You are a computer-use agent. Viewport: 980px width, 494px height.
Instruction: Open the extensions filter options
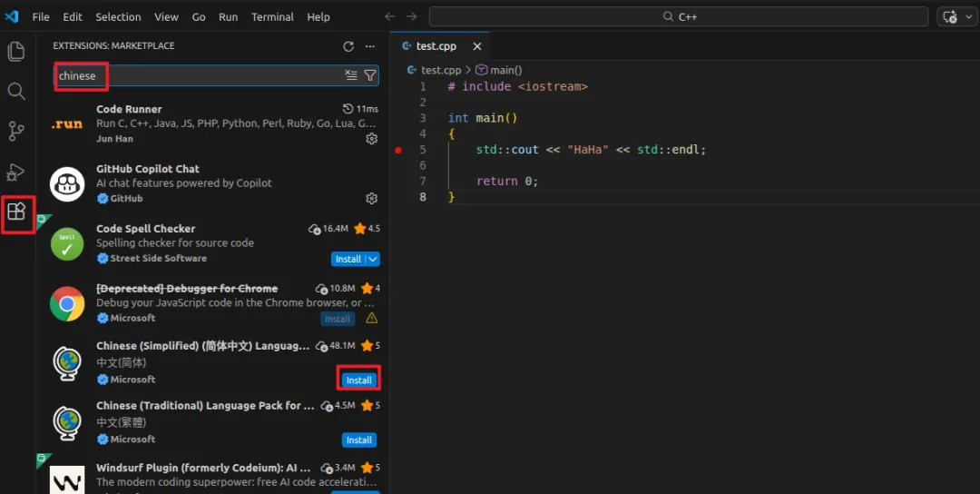tap(370, 75)
